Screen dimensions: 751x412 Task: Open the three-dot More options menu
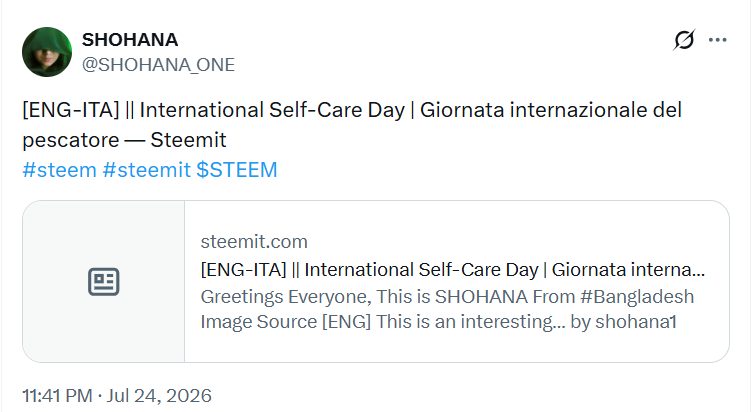[x=717, y=40]
